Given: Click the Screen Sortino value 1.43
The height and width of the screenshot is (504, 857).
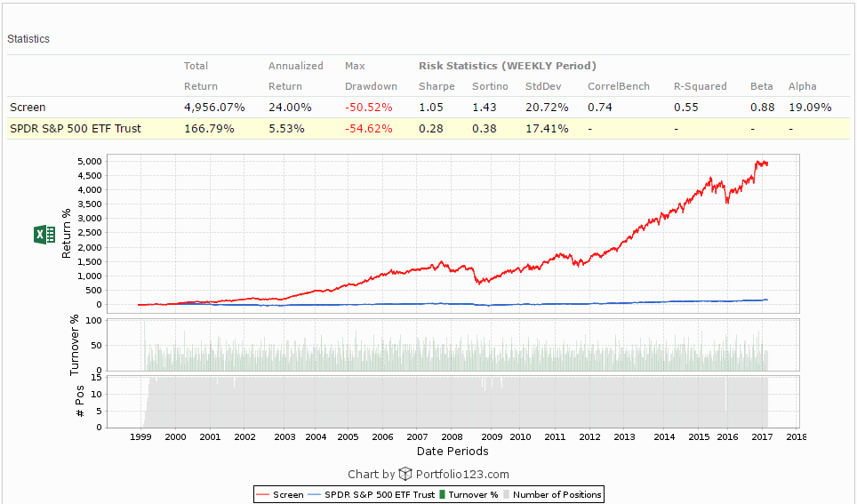Looking at the screenshot, I should 485,108.
